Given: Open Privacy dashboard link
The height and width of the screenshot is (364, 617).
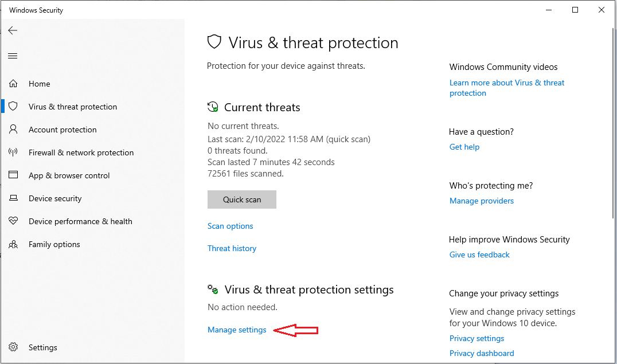Looking at the screenshot, I should click(482, 353).
